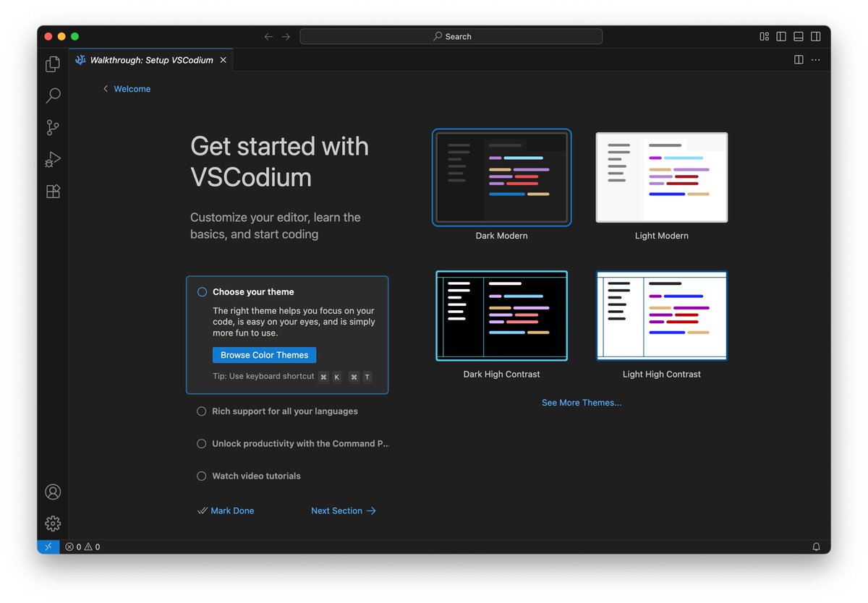868x603 pixels.
Task: Show errors and warnings count in status bar
Action: click(82, 547)
